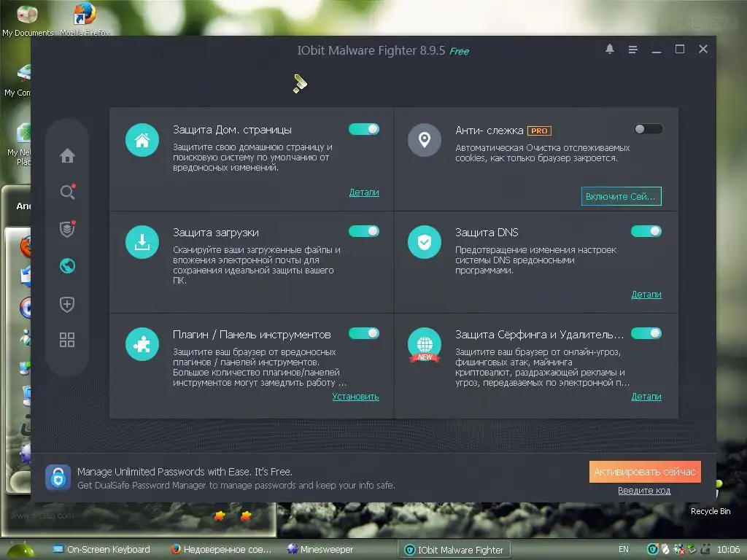The width and height of the screenshot is (747, 560).
Task: Toggle Защита DNS switch
Action: point(646,231)
